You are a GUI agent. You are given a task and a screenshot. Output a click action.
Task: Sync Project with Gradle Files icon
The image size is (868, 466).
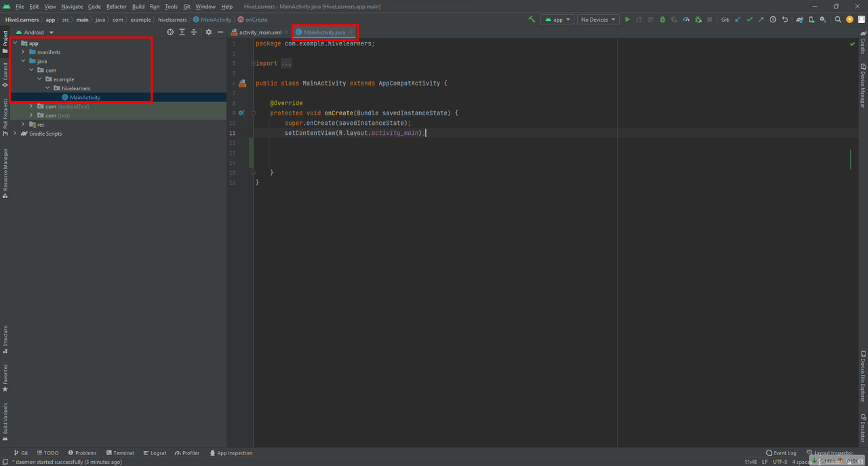coord(800,20)
